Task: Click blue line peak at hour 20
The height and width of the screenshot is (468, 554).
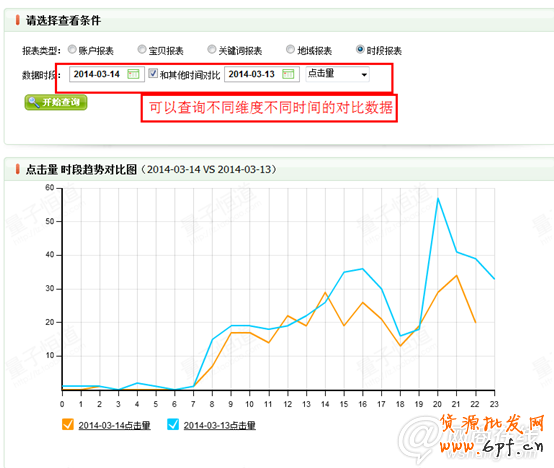Action: pyautogui.click(x=438, y=198)
